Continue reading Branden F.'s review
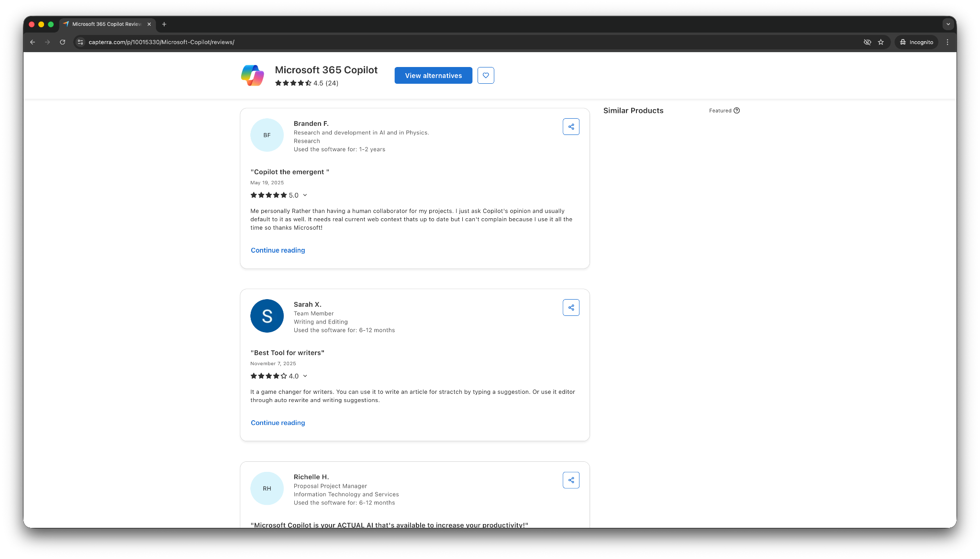980x559 pixels. tap(278, 250)
